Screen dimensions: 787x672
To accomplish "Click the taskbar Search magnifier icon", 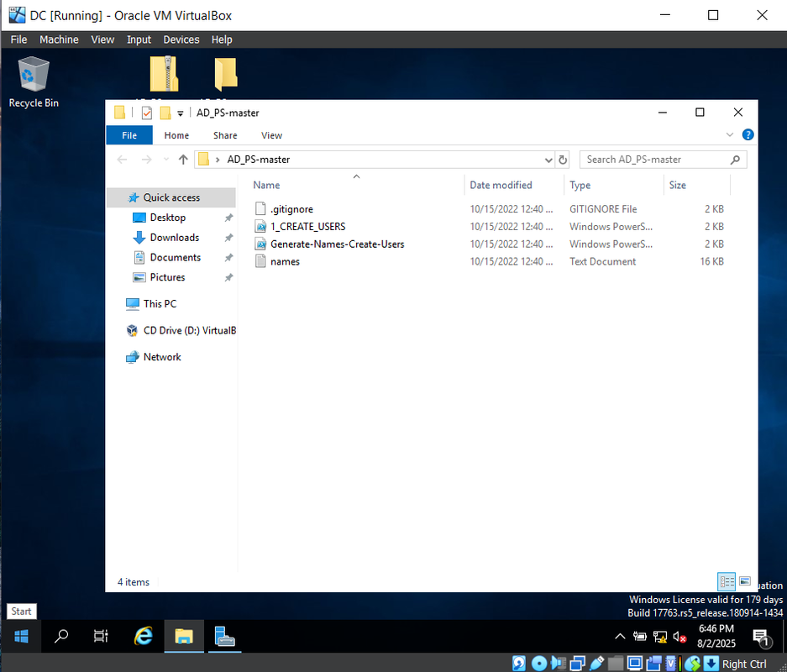I will coord(61,637).
